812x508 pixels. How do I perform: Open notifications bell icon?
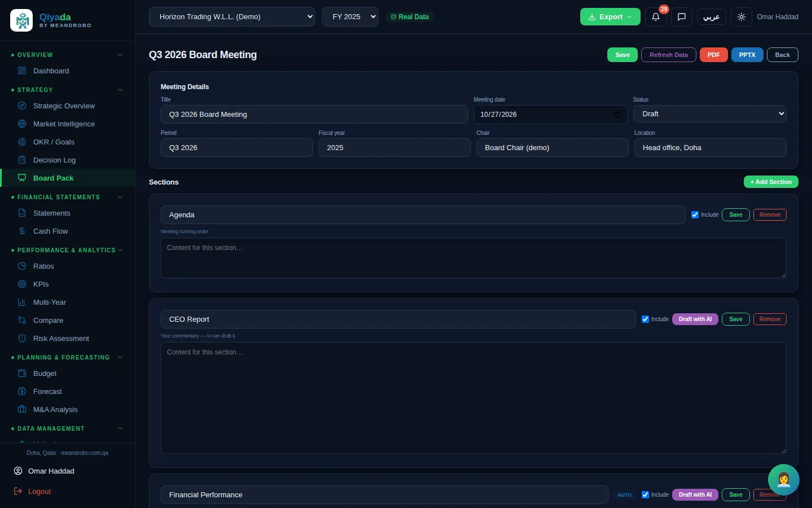(x=655, y=17)
